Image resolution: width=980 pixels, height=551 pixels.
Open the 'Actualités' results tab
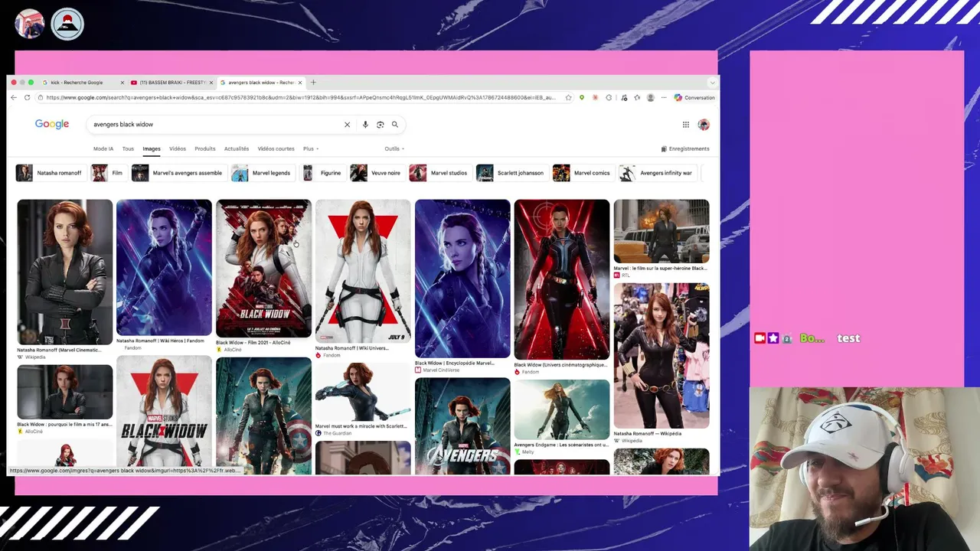pyautogui.click(x=237, y=149)
